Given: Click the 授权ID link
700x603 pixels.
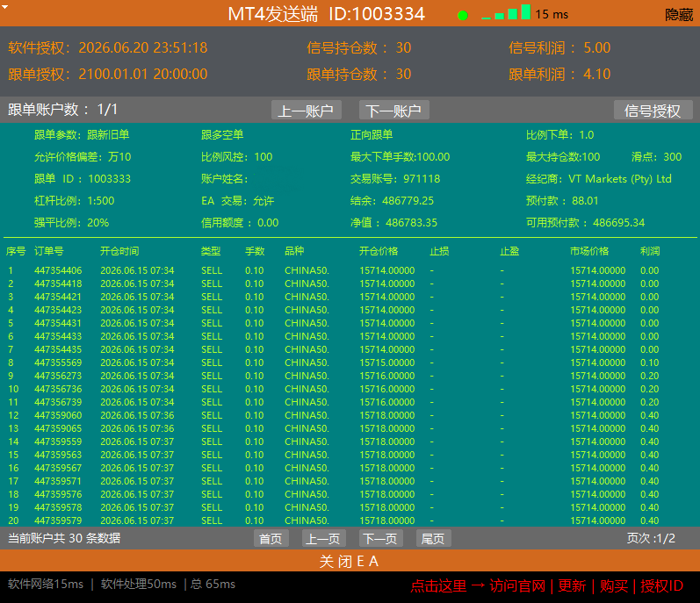Looking at the screenshot, I should tap(661, 585).
